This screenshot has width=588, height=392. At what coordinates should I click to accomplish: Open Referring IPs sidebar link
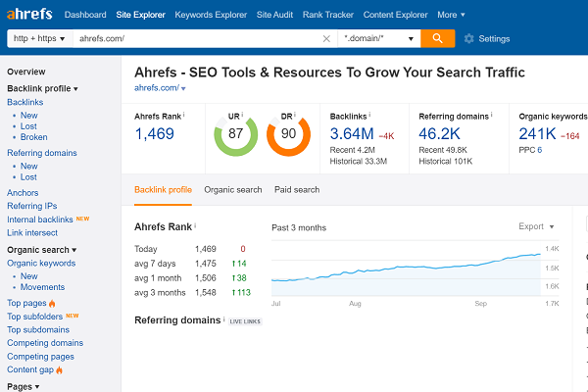coord(32,206)
